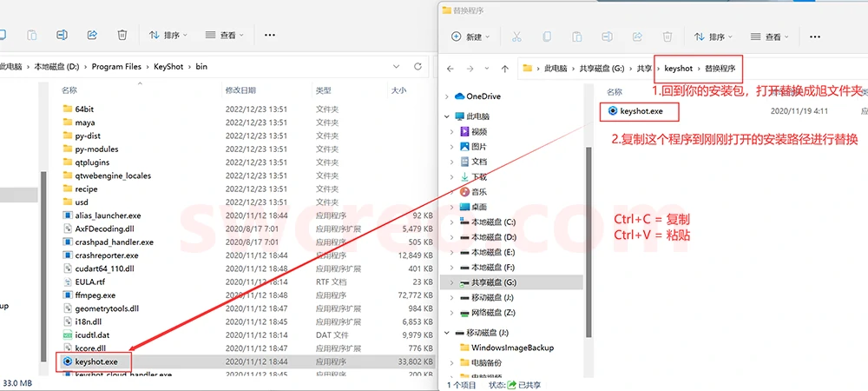Collapse 此电脑 tree node

(447, 116)
